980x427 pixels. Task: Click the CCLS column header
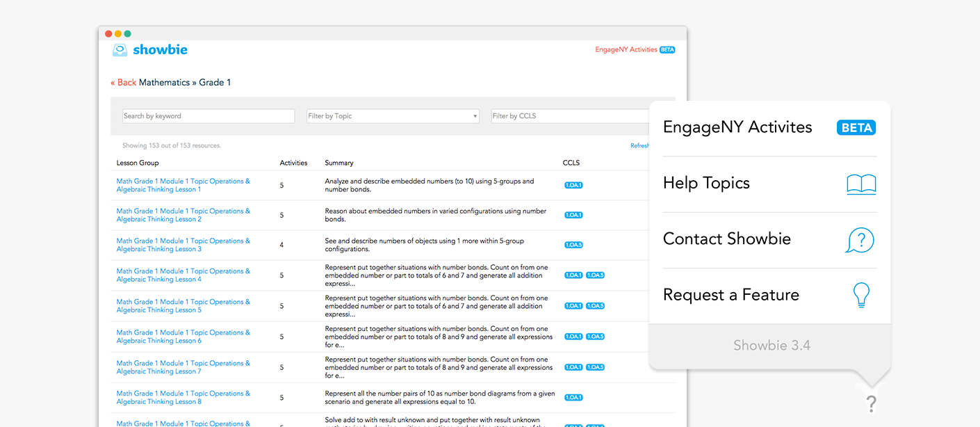coord(571,163)
